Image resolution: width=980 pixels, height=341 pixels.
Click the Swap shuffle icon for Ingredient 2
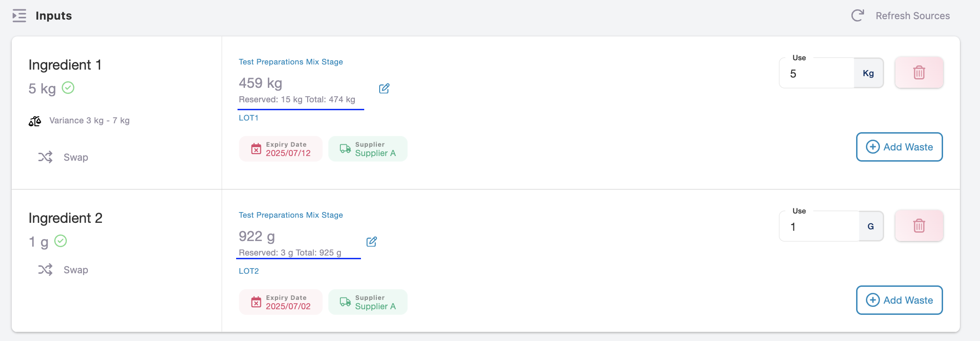point(45,270)
